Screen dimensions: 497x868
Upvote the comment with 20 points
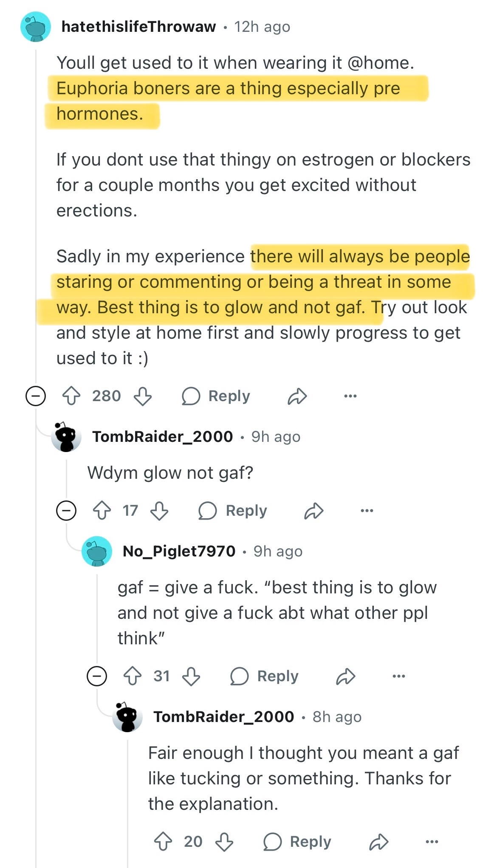tap(163, 841)
